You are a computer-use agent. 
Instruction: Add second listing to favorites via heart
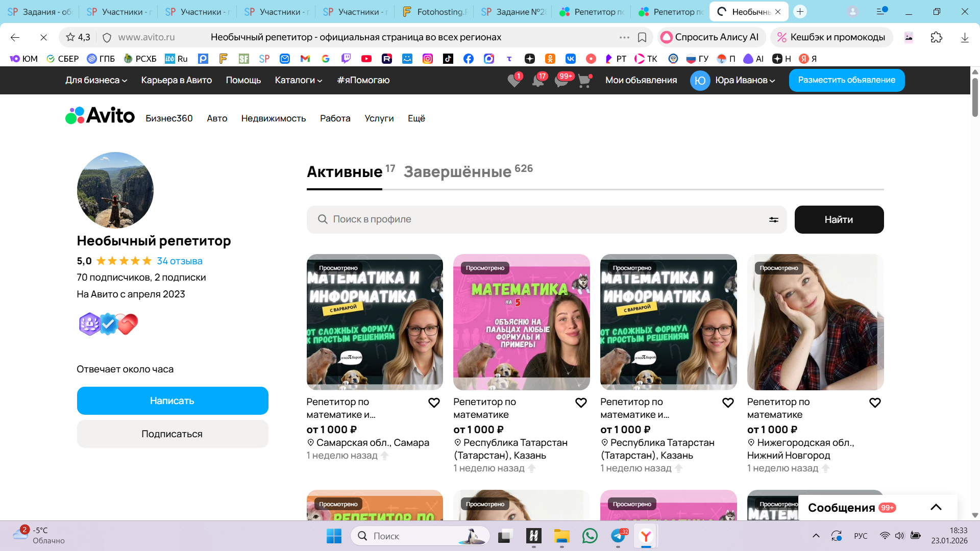(581, 403)
